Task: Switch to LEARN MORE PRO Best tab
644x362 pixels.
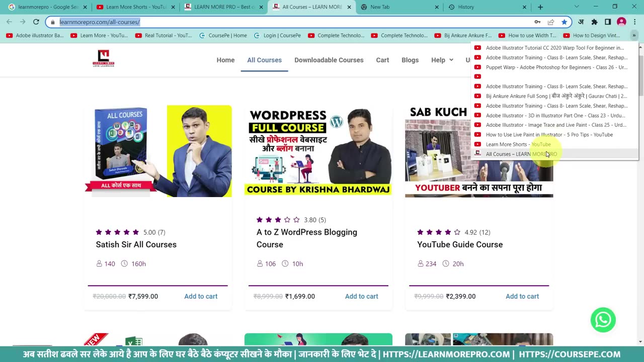Action: click(223, 7)
